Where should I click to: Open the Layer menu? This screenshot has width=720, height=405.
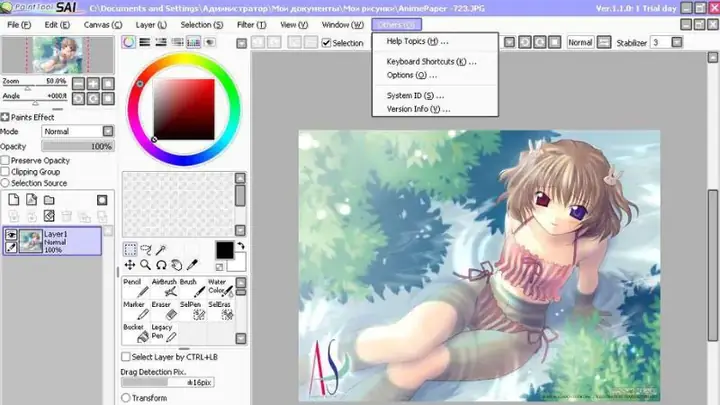point(151,25)
